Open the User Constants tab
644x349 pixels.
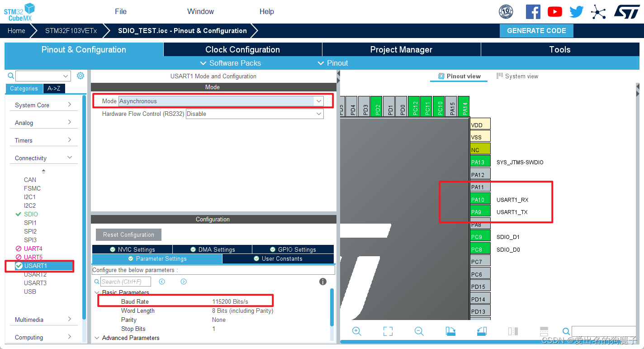click(278, 258)
